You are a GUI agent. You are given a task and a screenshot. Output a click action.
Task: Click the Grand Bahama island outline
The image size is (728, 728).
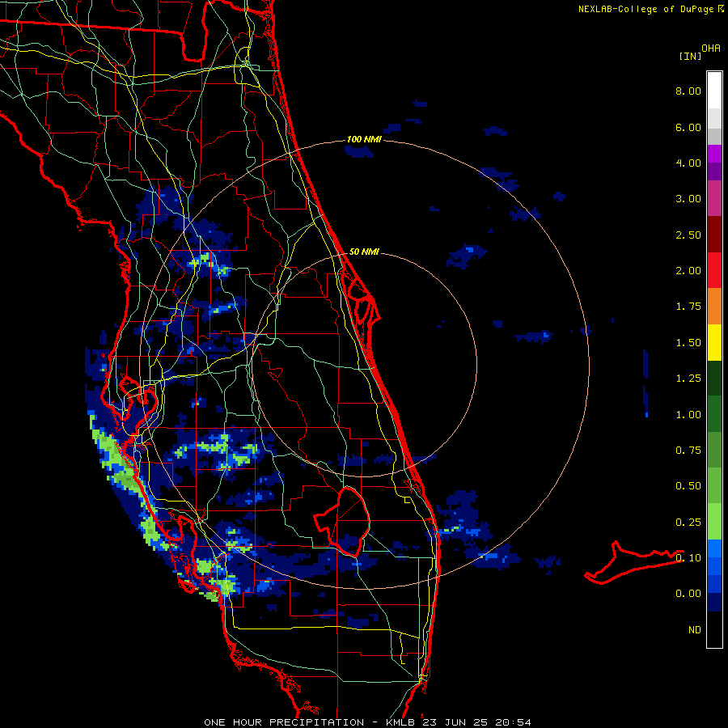pyautogui.click(x=633, y=562)
